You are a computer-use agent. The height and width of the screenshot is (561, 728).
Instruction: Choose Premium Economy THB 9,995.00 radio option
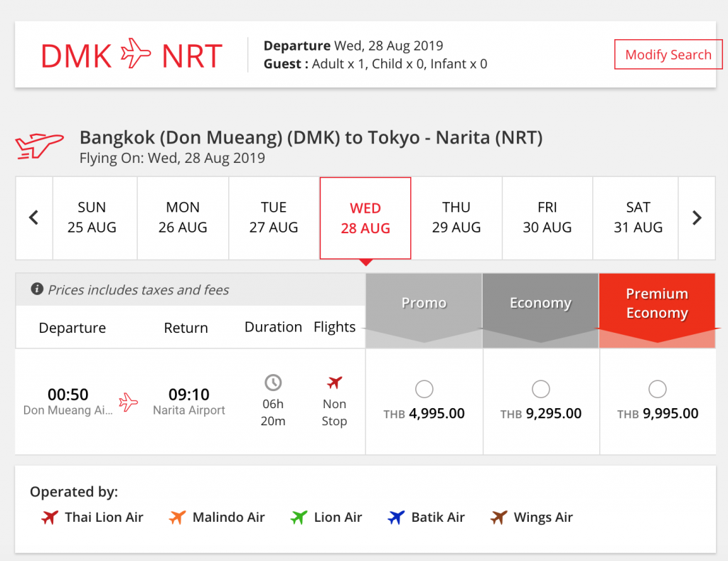(658, 389)
